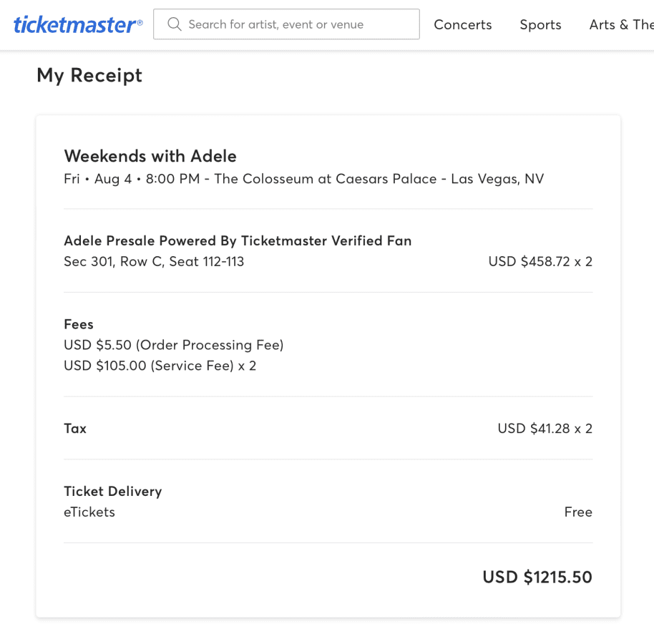Click the Ticketmaster logo
Viewport: 654px width, 644px height.
click(x=77, y=25)
